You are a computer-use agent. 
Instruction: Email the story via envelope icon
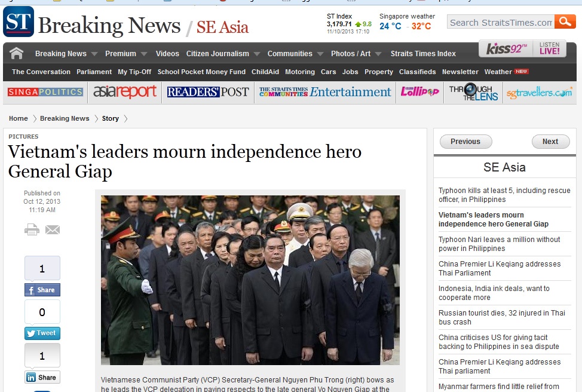(53, 230)
